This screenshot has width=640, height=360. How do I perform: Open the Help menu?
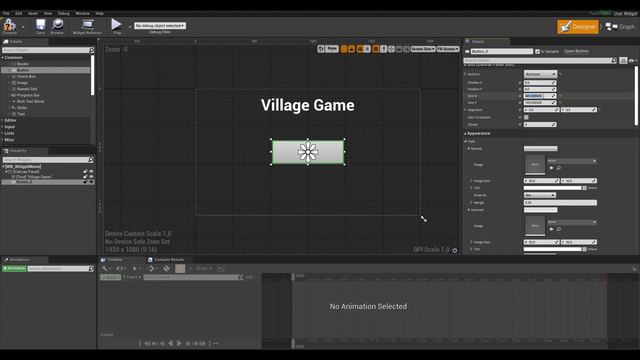(99, 13)
